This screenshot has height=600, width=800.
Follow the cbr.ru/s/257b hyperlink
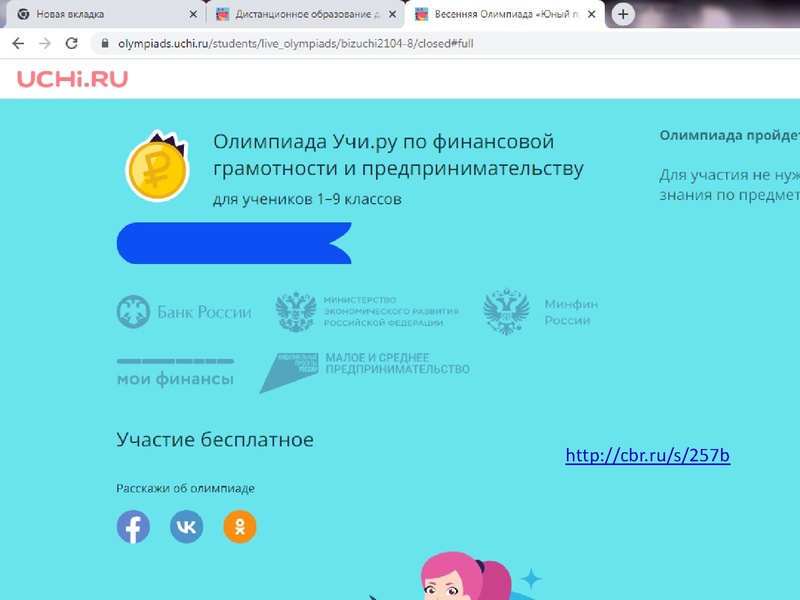(x=648, y=457)
